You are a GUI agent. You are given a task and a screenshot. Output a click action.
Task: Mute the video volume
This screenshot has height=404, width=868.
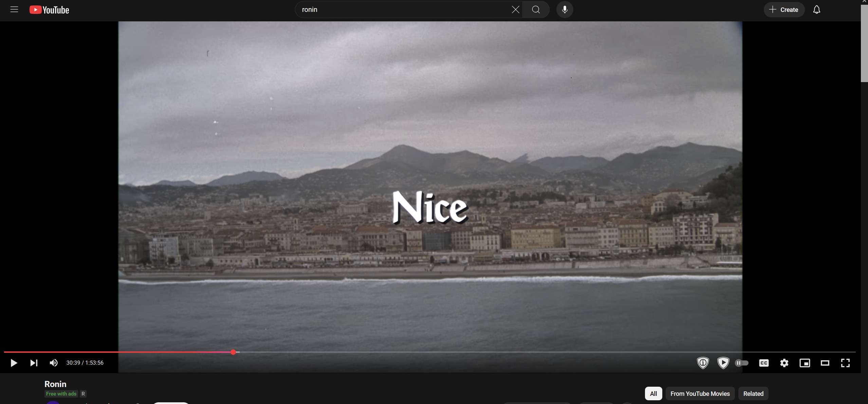pyautogui.click(x=54, y=363)
